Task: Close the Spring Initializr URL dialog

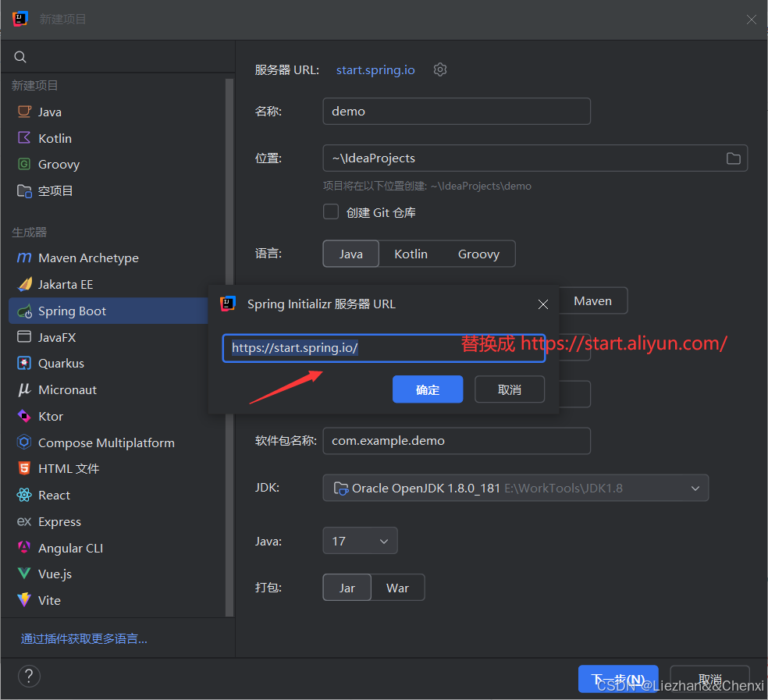Action: (542, 304)
